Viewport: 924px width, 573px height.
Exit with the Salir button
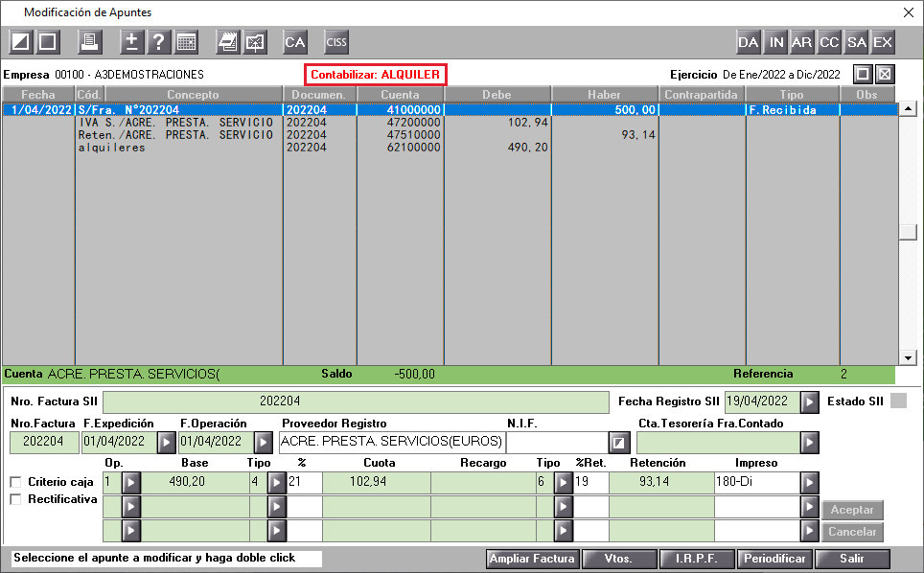coord(852,559)
